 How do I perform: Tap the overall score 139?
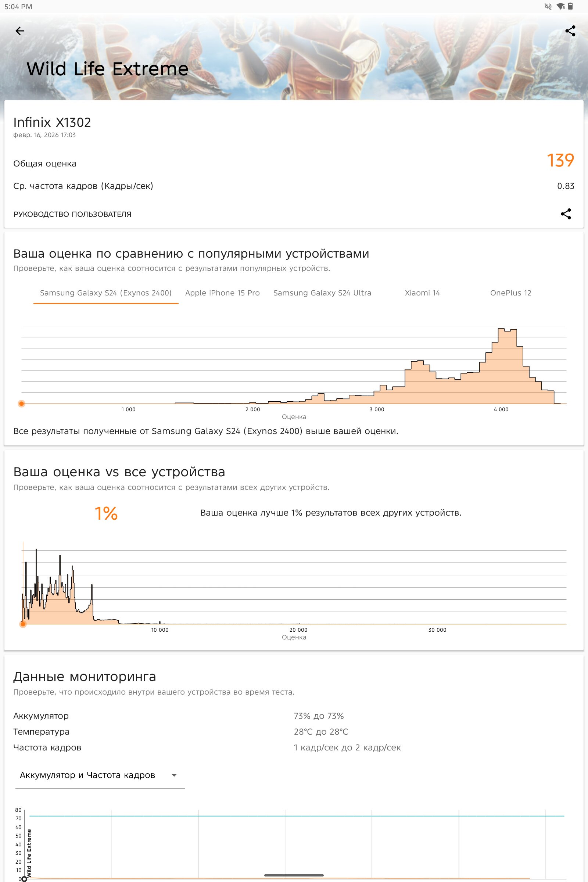tap(560, 161)
